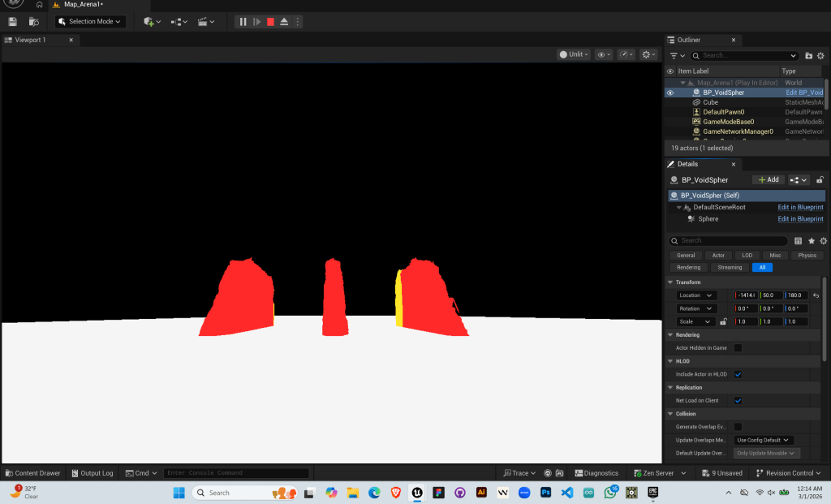Collapse the Transform section
Viewport: 831px width, 504px height.
pyautogui.click(x=670, y=282)
